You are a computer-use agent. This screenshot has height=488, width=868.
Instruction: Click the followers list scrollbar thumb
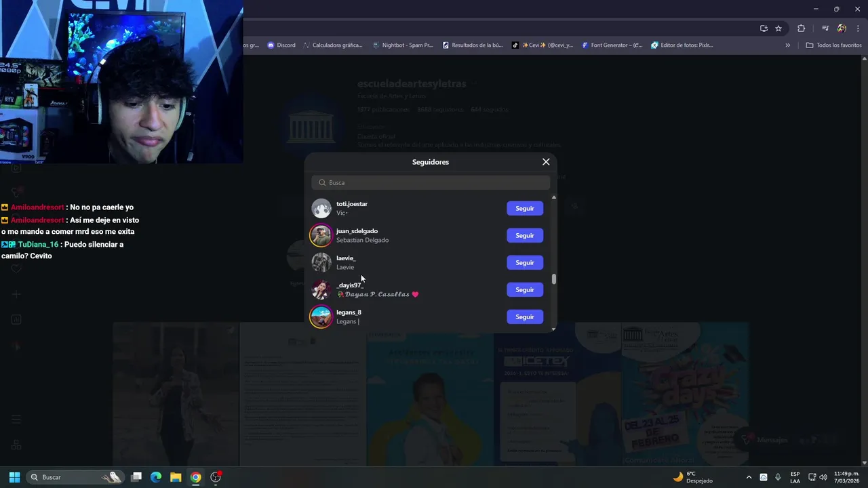[554, 279]
